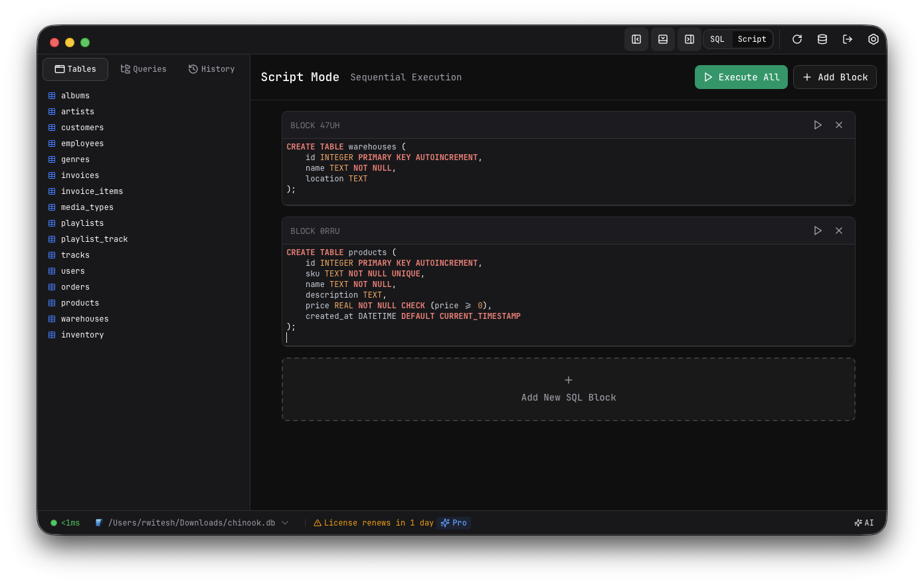Remove block 0RRU with X icon
Image resolution: width=924 pixels, height=584 pixels.
839,231
